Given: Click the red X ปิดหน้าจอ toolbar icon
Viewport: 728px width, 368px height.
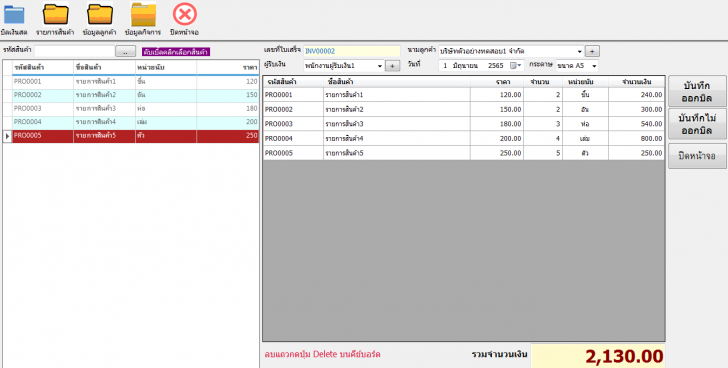Looking at the screenshot, I should point(185,14).
